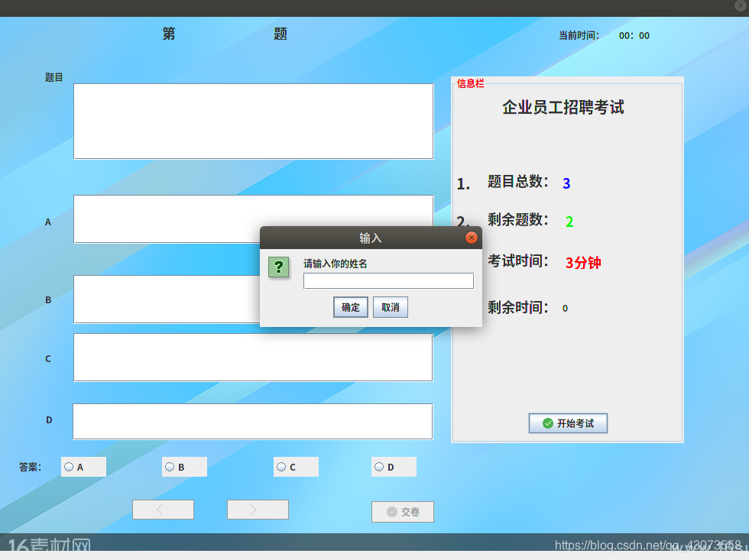Viewport: 749px width, 560px height.
Task: Click the name input field in the dialog
Action: (388, 280)
